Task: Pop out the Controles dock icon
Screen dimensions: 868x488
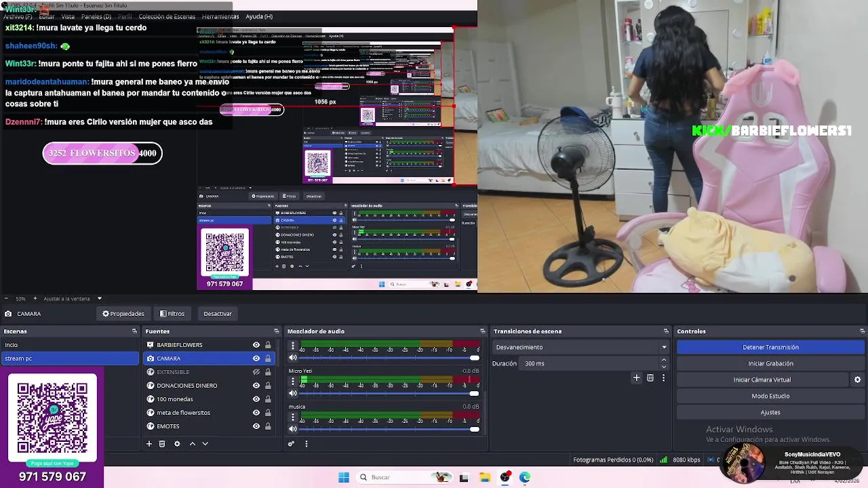Action: pyautogui.click(x=862, y=331)
